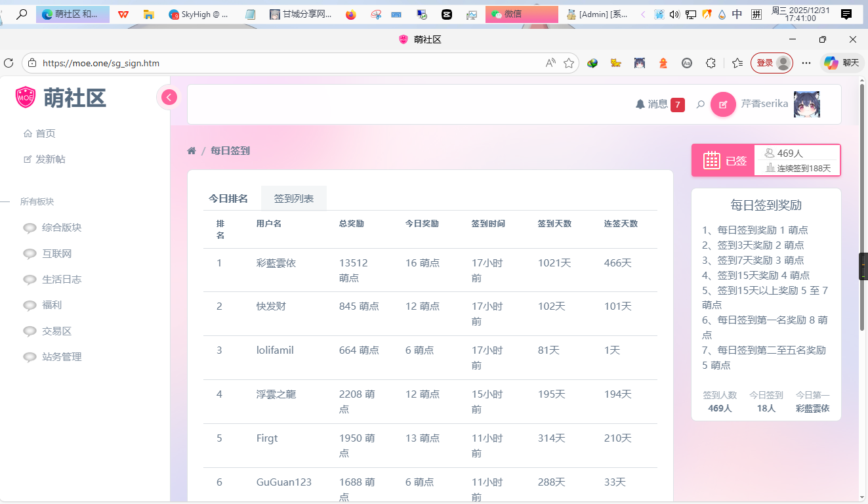Click the pink compose post icon
Viewport: 868px width, 504px height.
point(723,104)
